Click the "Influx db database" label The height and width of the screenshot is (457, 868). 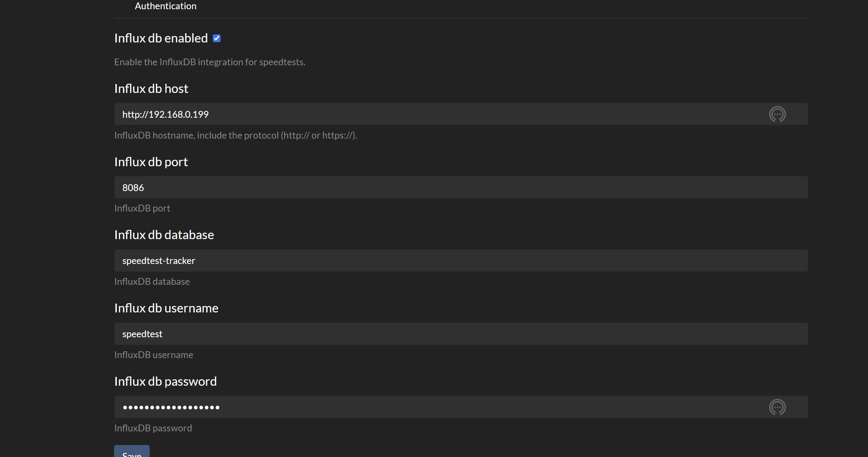click(164, 235)
